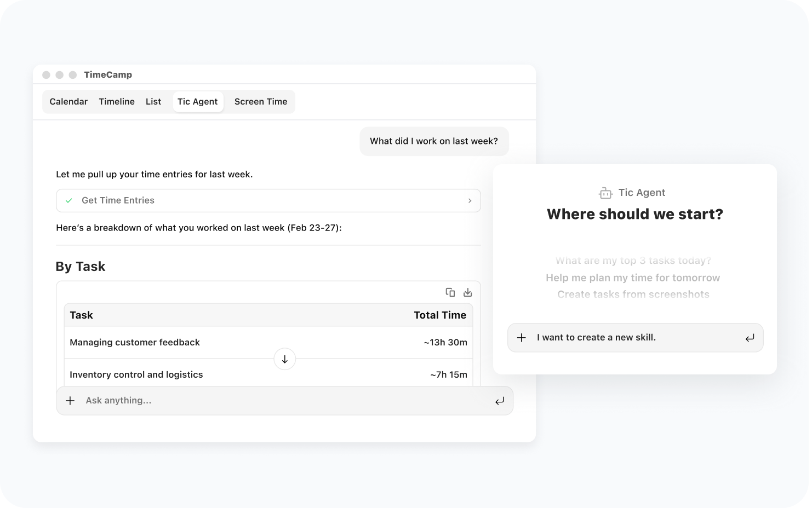The width and height of the screenshot is (812, 508).
Task: Copy the By Task table
Action: point(450,292)
